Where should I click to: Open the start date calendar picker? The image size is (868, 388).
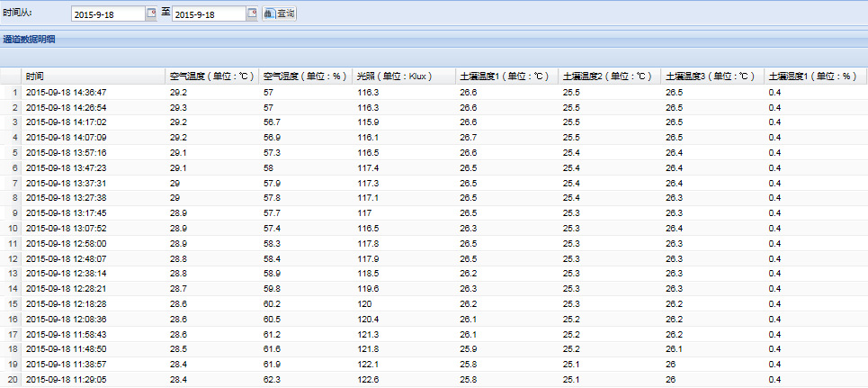point(150,14)
